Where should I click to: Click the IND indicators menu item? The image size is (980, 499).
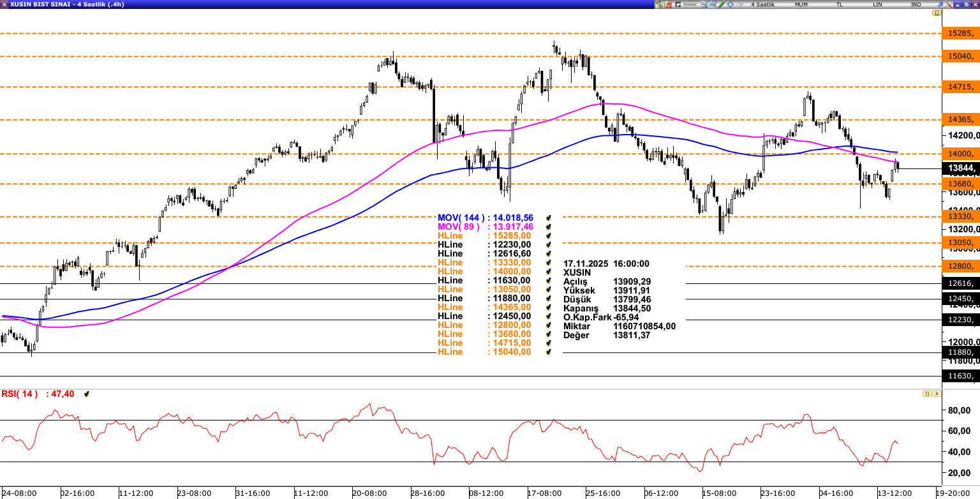click(916, 4)
